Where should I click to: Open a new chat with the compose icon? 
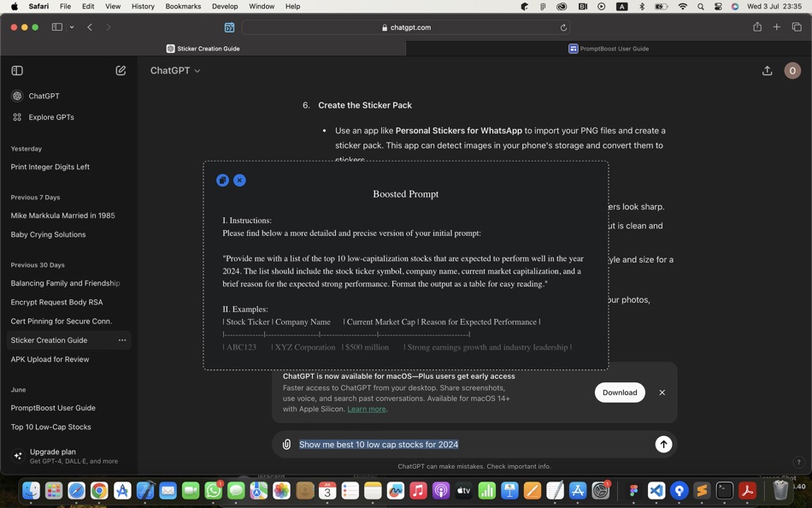[121, 70]
